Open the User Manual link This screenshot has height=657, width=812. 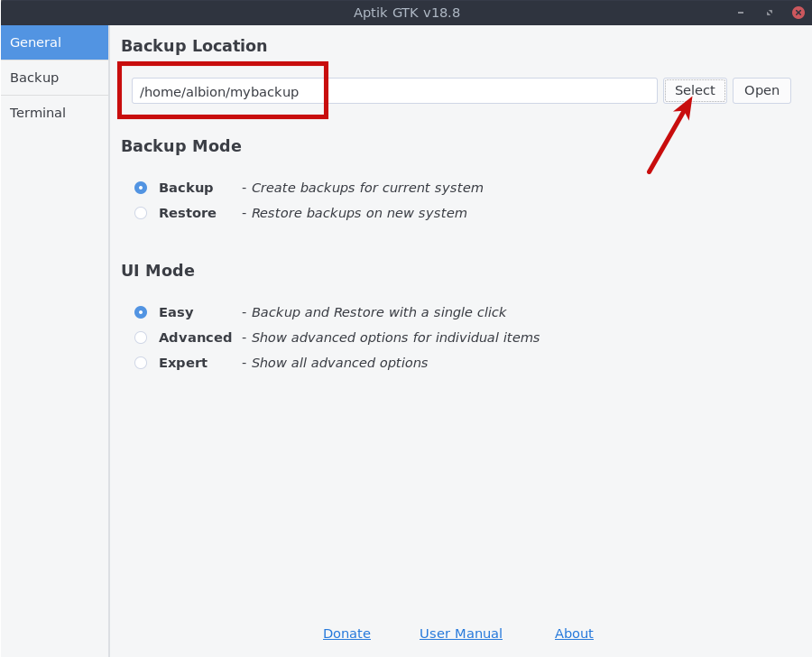[460, 634]
